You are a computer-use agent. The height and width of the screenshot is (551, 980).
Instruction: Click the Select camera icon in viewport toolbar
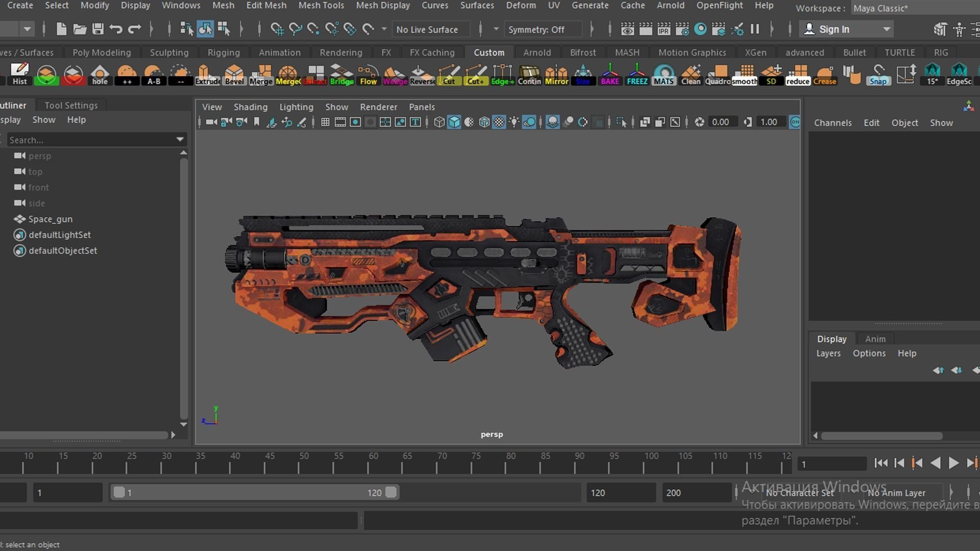click(211, 122)
